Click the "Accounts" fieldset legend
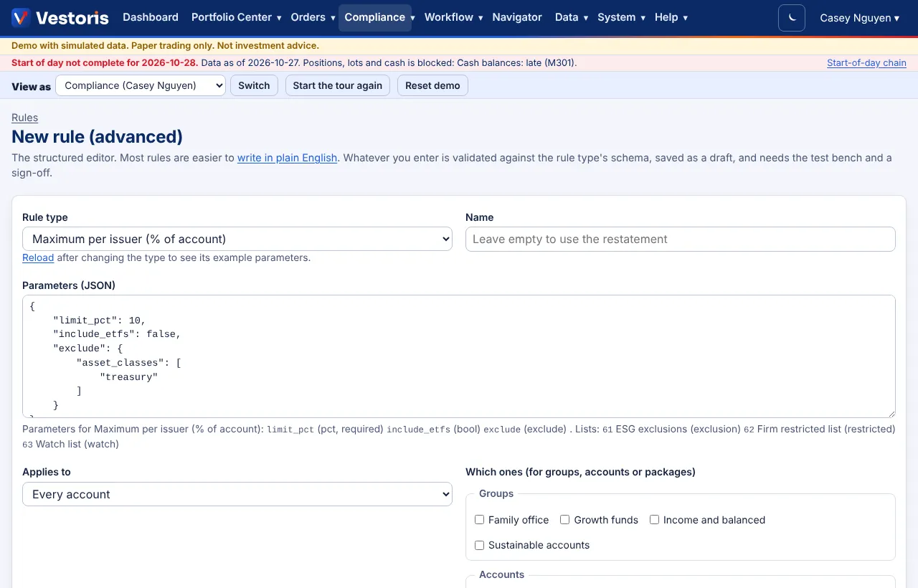The image size is (918, 588). pyautogui.click(x=501, y=574)
